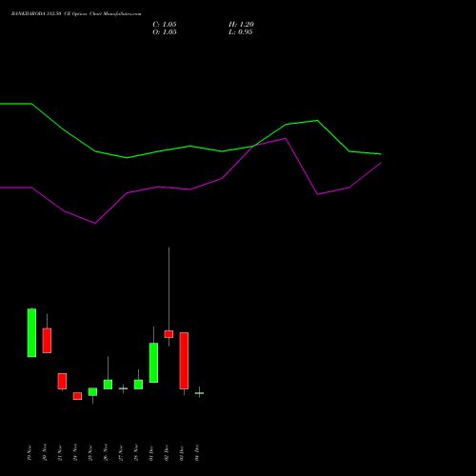Viewport: 476px width, 476px height.
Task: Select the tall green candle for 19 Nov
Action: tap(31, 332)
